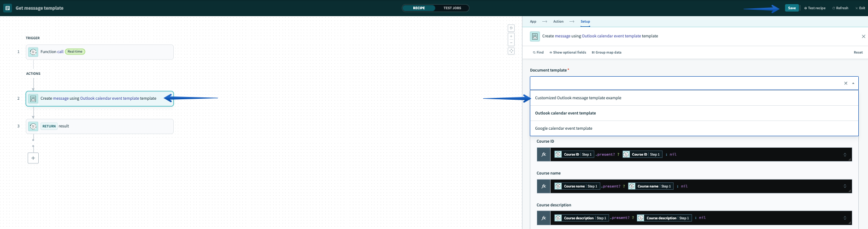Open the Setup step tab
Viewport: 868px width, 229px height.
coord(585,22)
